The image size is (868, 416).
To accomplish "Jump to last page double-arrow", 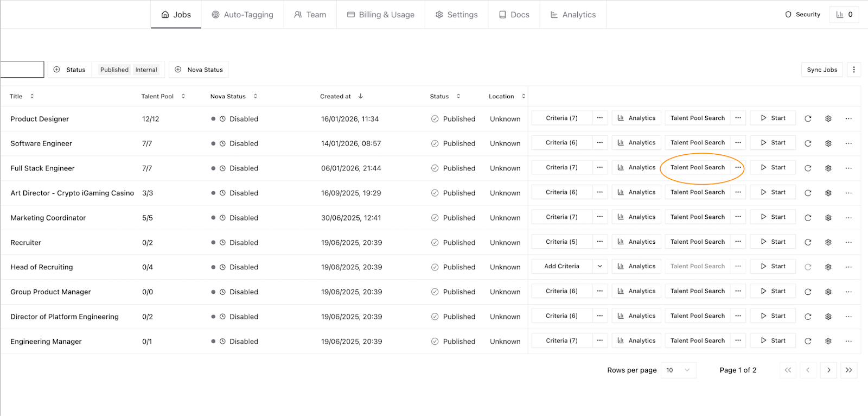I will coord(848,370).
